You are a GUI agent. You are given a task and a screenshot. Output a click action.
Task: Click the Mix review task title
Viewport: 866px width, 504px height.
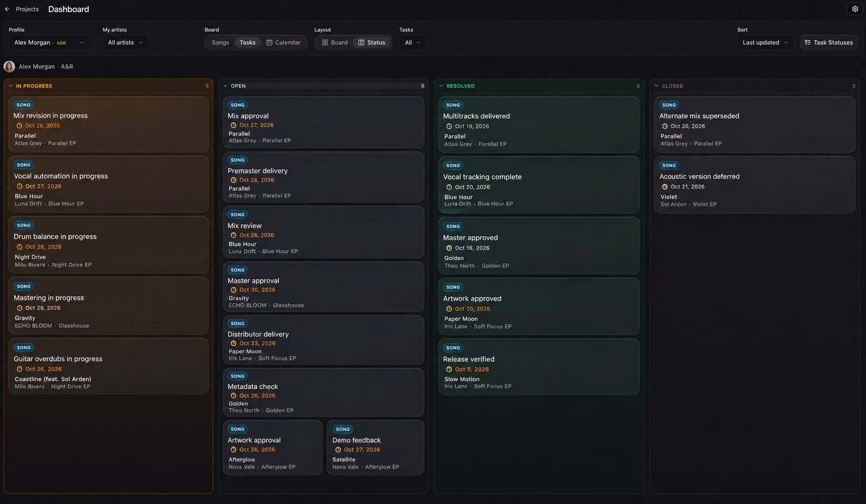click(244, 226)
